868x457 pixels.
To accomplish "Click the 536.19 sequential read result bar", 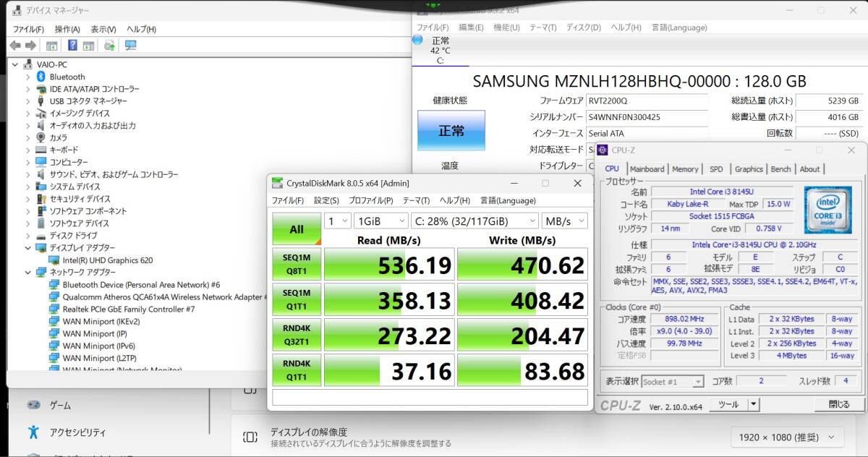I will 389,265.
